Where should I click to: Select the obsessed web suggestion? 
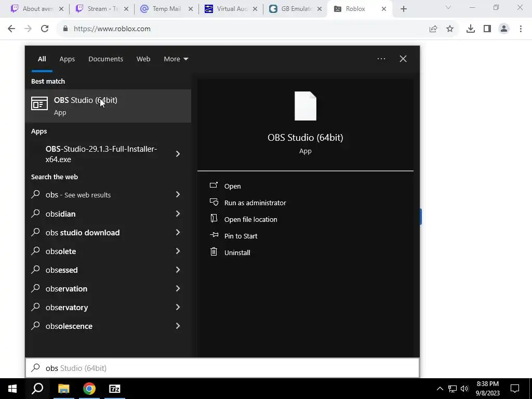(61, 270)
